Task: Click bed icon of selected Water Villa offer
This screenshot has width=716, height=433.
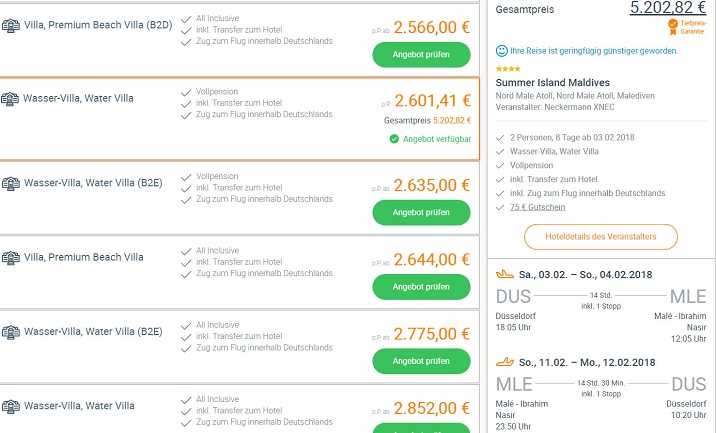Action: [11, 99]
